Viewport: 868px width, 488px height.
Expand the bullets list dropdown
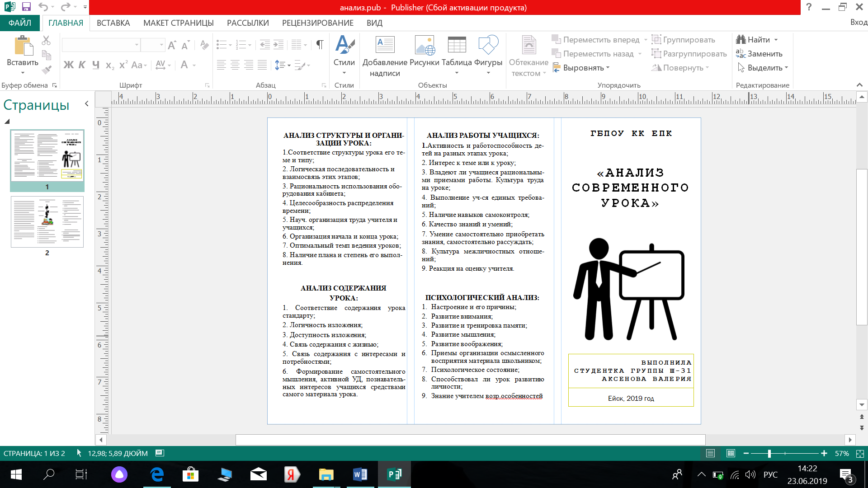click(230, 45)
